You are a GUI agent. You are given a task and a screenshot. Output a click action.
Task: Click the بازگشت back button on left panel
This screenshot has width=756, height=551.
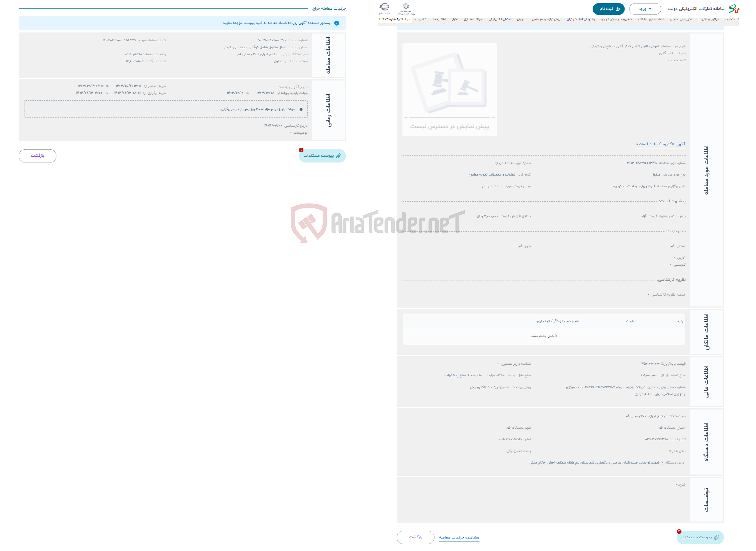click(x=38, y=155)
